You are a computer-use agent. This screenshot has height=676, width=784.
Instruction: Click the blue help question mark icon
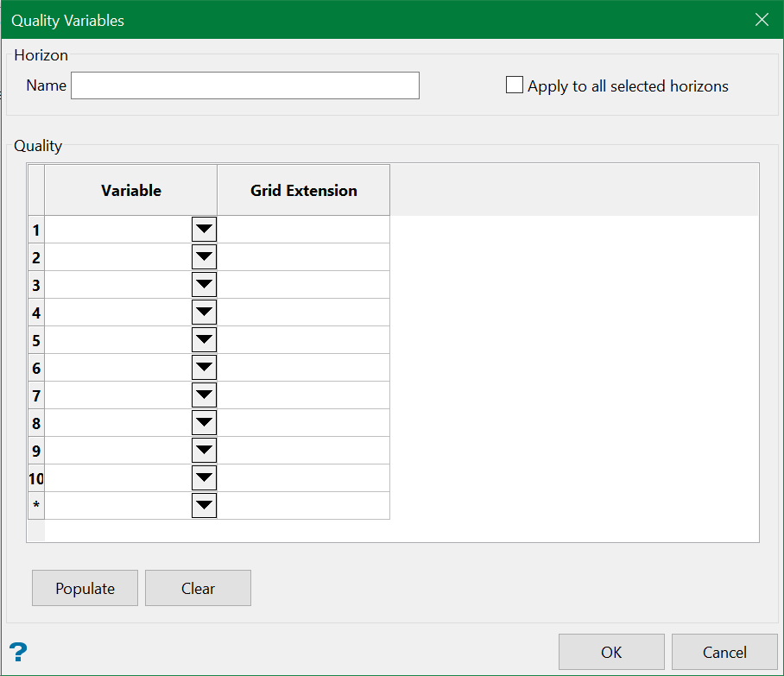click(x=18, y=652)
